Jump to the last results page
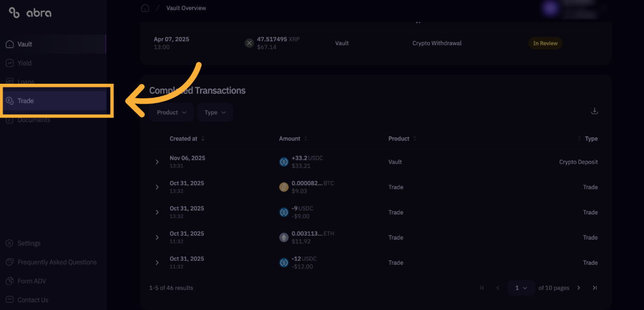 coord(595,288)
